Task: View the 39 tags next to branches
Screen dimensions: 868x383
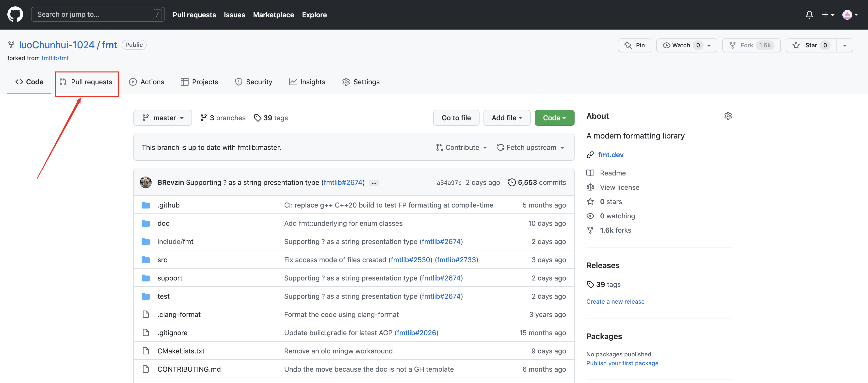Action: (271, 118)
